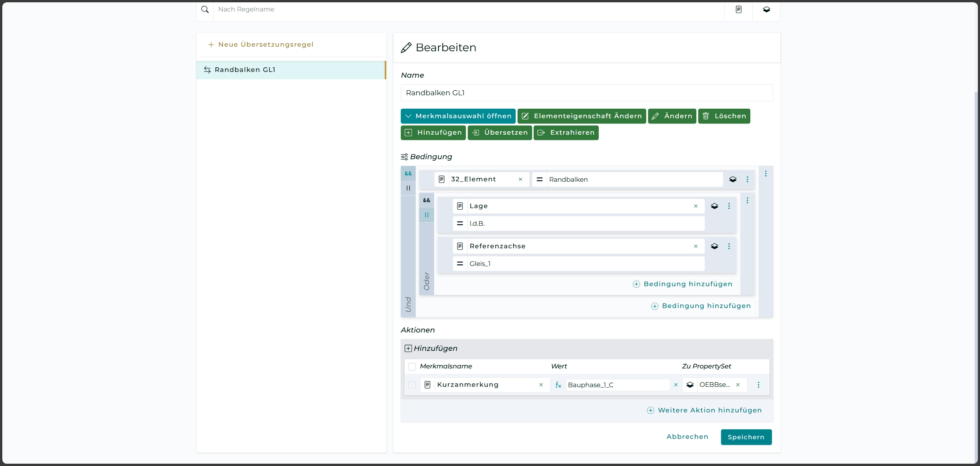Switch inner group to && operator

point(426,200)
